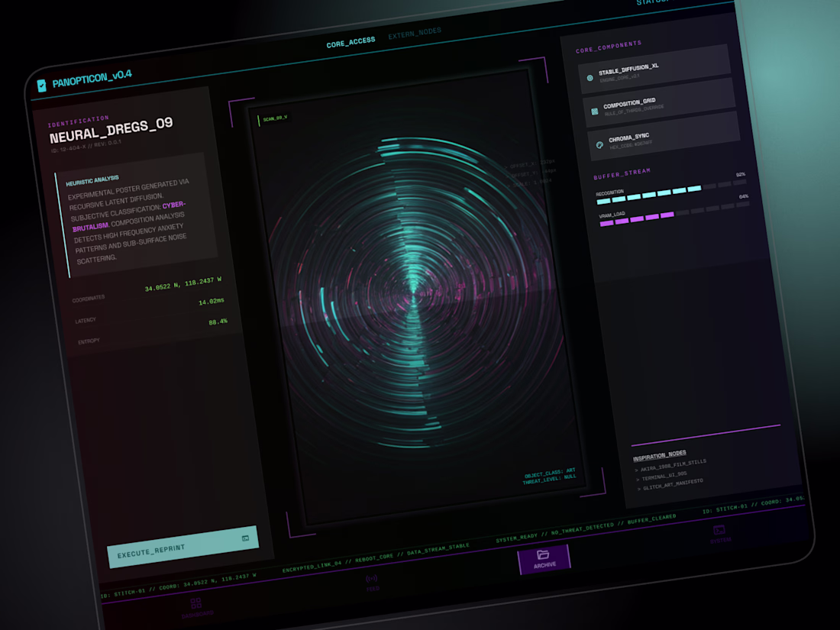
Task: Click the SCAN_09_V tag on poster
Action: click(275, 118)
